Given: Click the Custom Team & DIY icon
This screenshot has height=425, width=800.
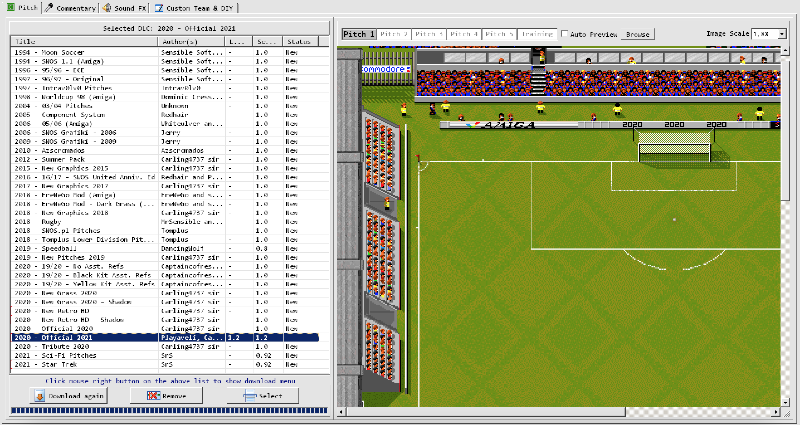Looking at the screenshot, I should (158, 6).
